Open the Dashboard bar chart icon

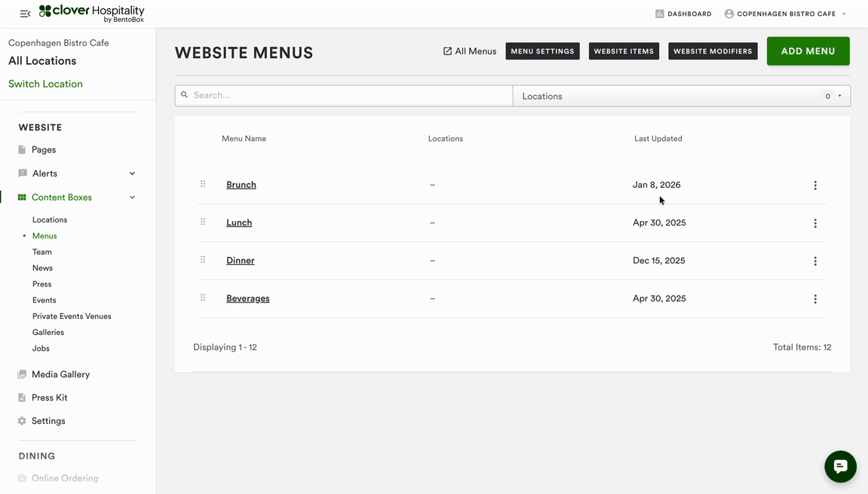click(659, 14)
